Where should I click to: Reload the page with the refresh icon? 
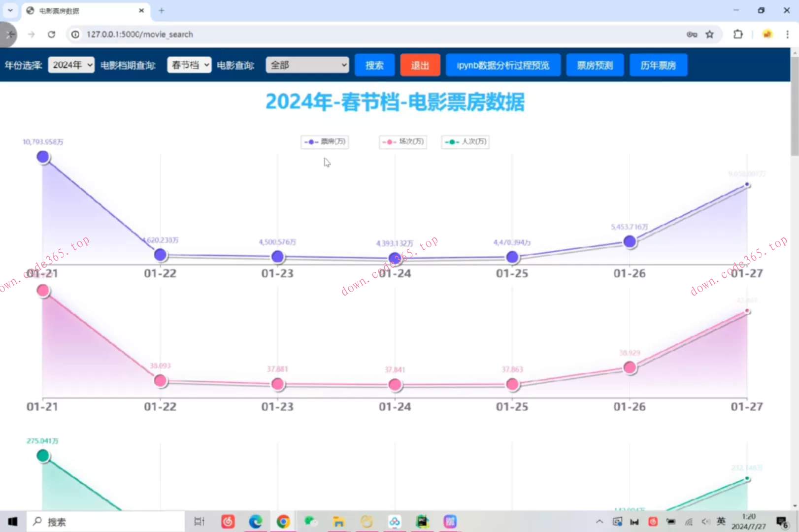point(51,34)
